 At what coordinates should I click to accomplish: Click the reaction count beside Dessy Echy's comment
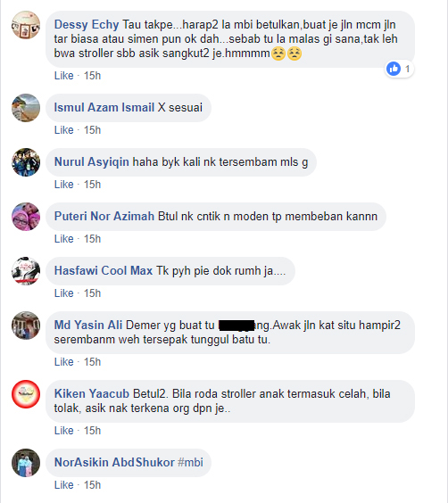pyautogui.click(x=407, y=69)
